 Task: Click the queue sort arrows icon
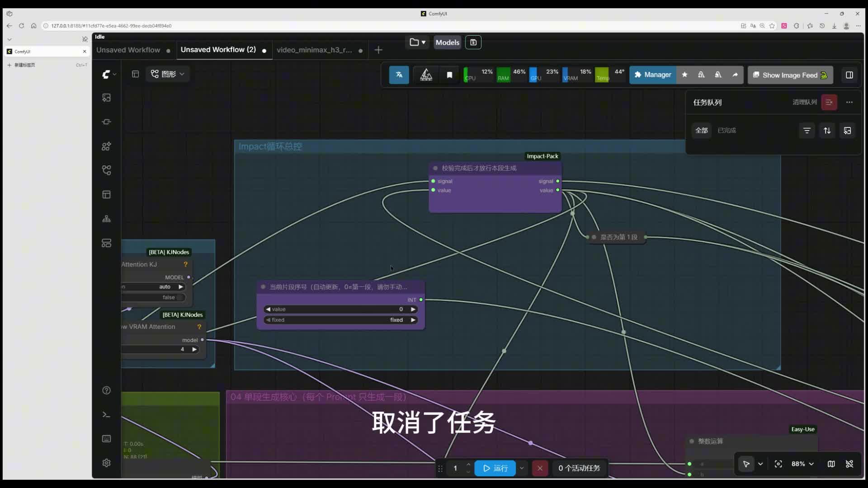[827, 131]
